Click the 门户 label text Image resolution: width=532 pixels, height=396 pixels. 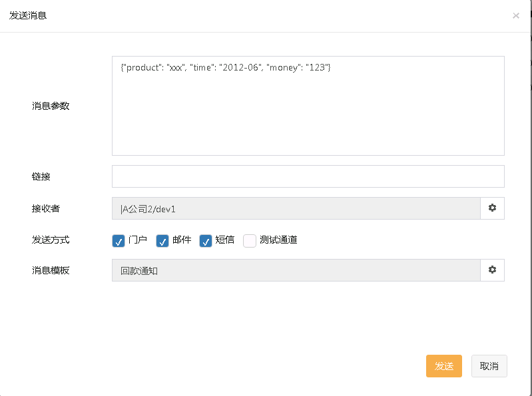(138, 240)
